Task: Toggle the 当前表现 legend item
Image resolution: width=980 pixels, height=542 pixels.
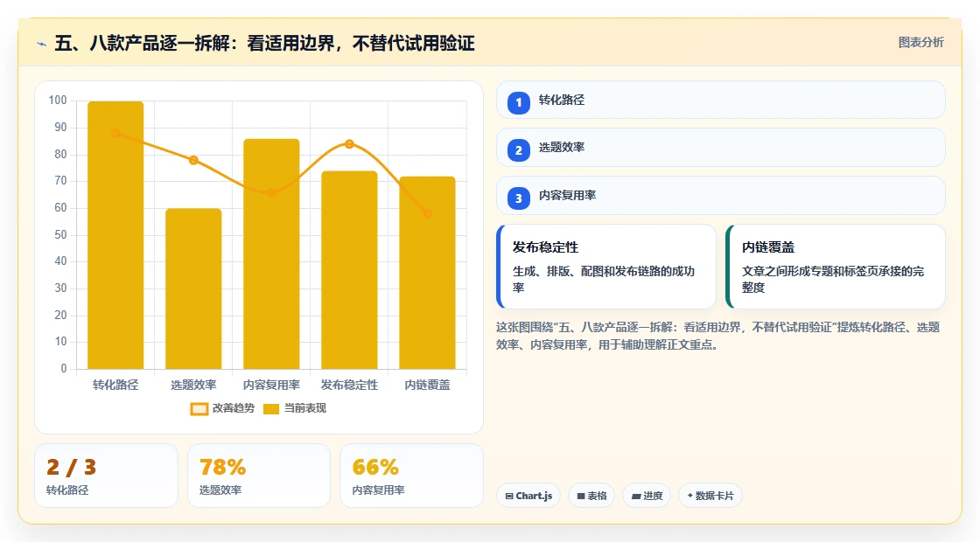Action: point(295,408)
